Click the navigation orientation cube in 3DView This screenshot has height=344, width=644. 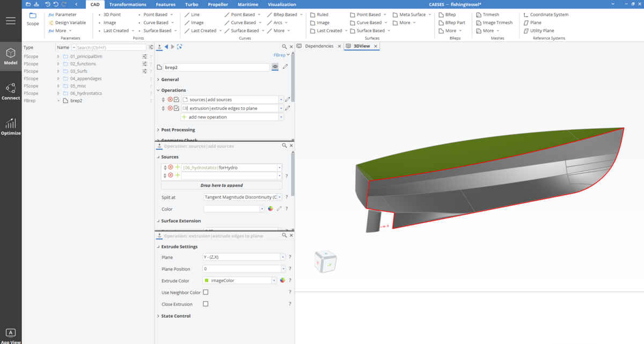325,262
